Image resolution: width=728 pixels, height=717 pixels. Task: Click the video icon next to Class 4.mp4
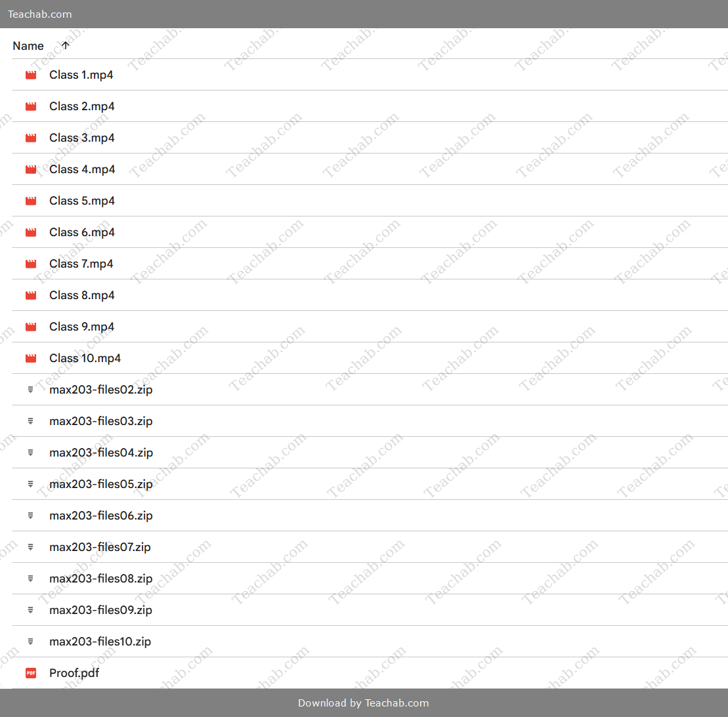click(x=31, y=169)
